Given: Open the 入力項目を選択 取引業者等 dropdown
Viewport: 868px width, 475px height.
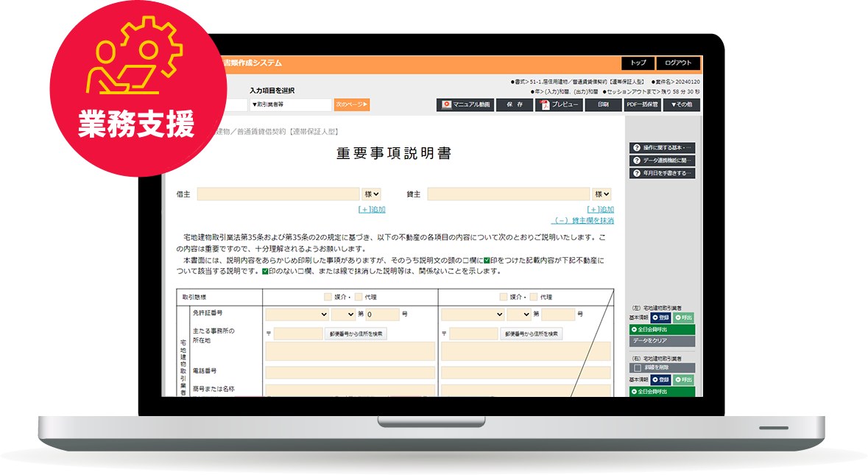Looking at the screenshot, I should 290,105.
